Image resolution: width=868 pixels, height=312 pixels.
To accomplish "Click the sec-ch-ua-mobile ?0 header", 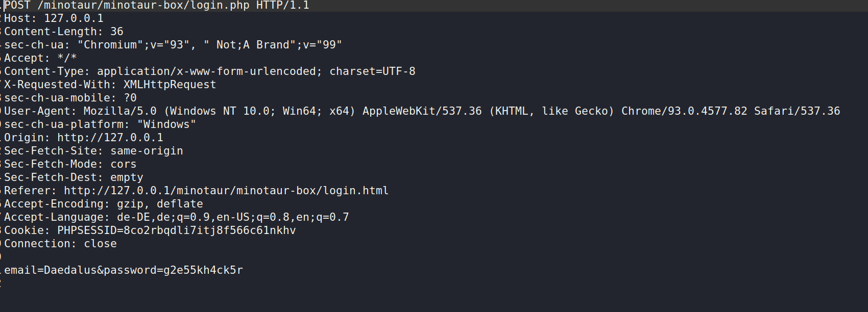I will [x=70, y=98].
